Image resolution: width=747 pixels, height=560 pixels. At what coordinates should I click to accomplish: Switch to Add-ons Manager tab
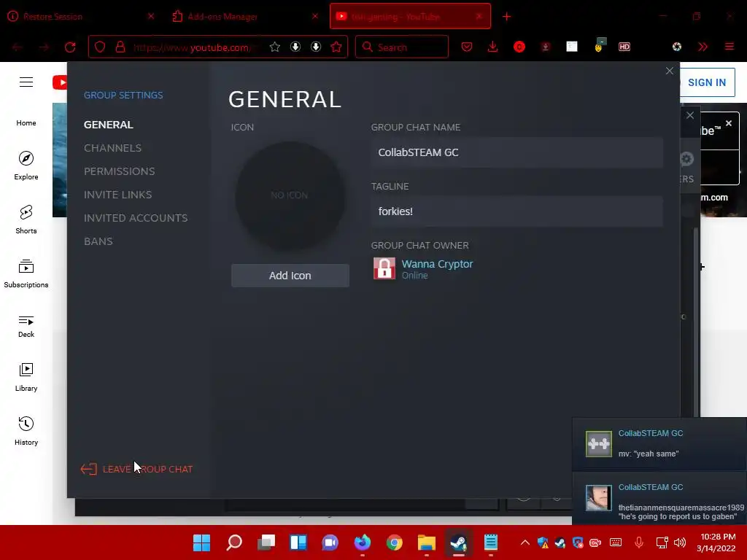244,17
